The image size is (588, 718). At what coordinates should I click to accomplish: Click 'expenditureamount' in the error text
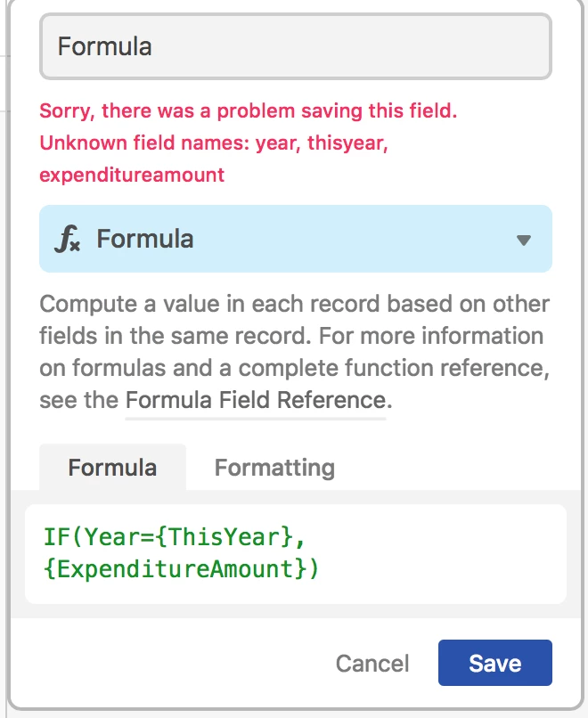point(132,175)
